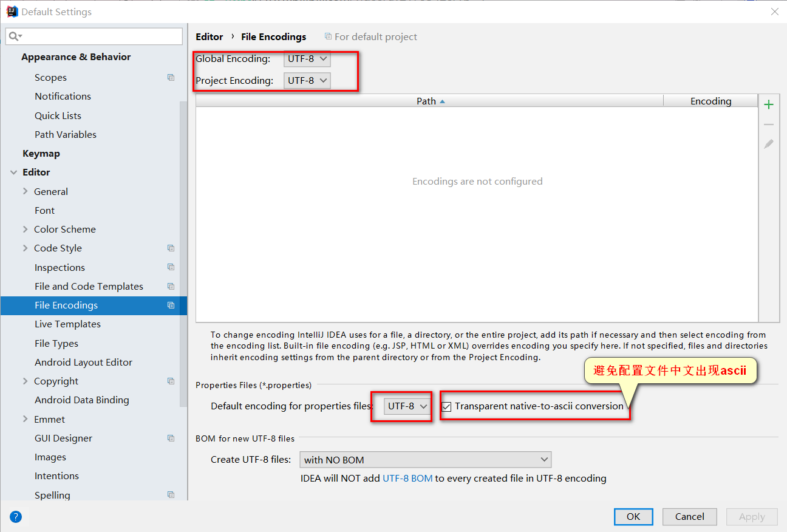The height and width of the screenshot is (532, 787).
Task: Collapse the Editor settings section
Action: [13, 172]
